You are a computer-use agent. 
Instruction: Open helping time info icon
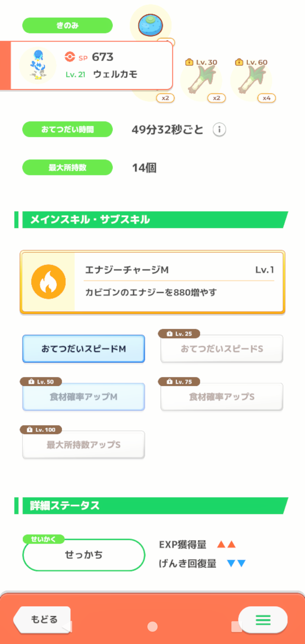click(219, 130)
